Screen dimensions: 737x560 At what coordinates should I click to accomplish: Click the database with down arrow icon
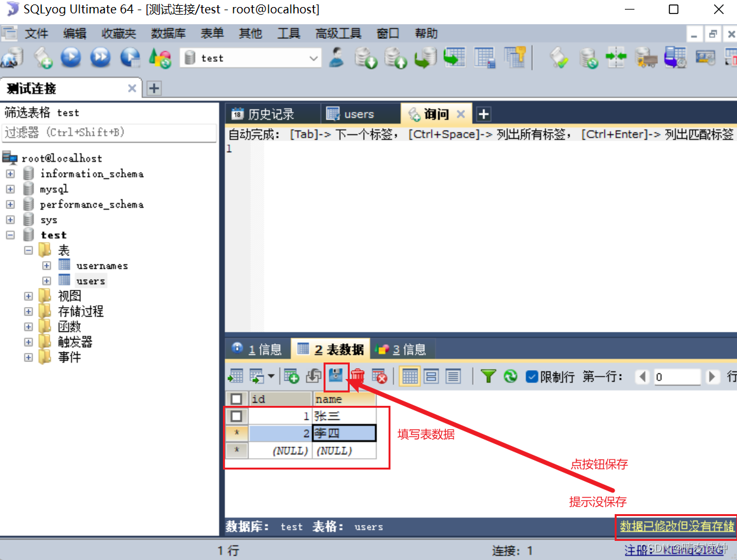click(366, 58)
